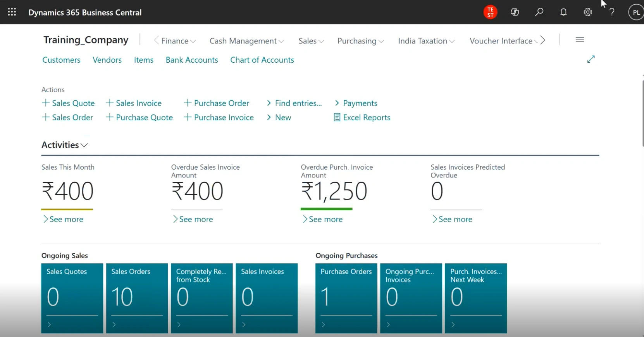Click the plus icon beside Sales Order
The height and width of the screenshot is (337, 644).
click(x=45, y=117)
